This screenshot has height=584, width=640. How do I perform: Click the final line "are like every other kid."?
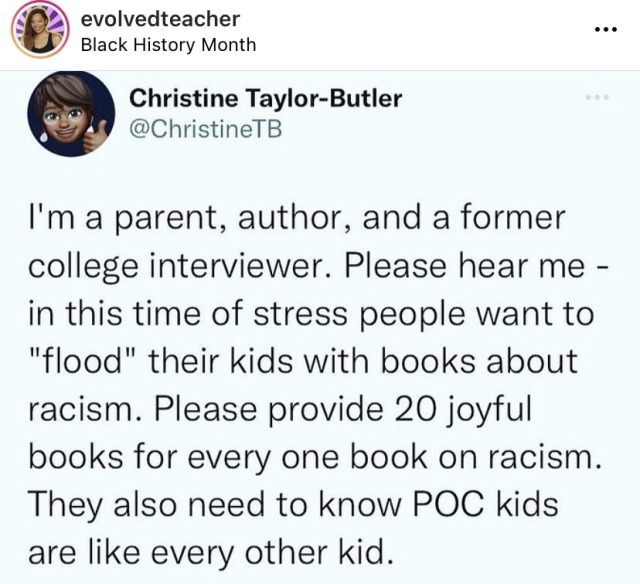pos(212,552)
